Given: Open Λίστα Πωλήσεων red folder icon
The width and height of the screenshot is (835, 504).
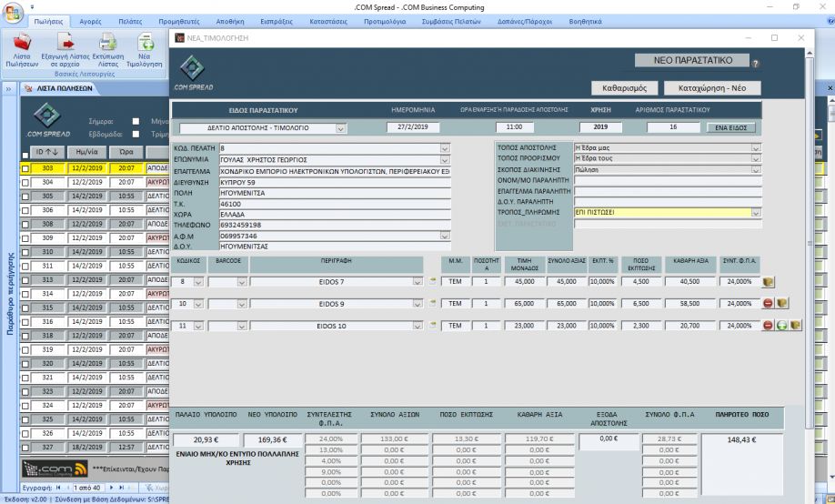Looking at the screenshot, I should [22, 42].
